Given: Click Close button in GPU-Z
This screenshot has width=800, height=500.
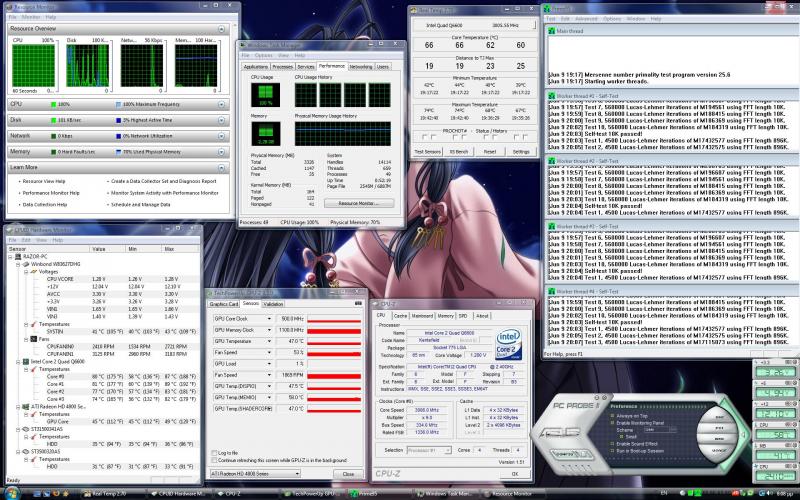Looking at the screenshot, I should point(348,474).
